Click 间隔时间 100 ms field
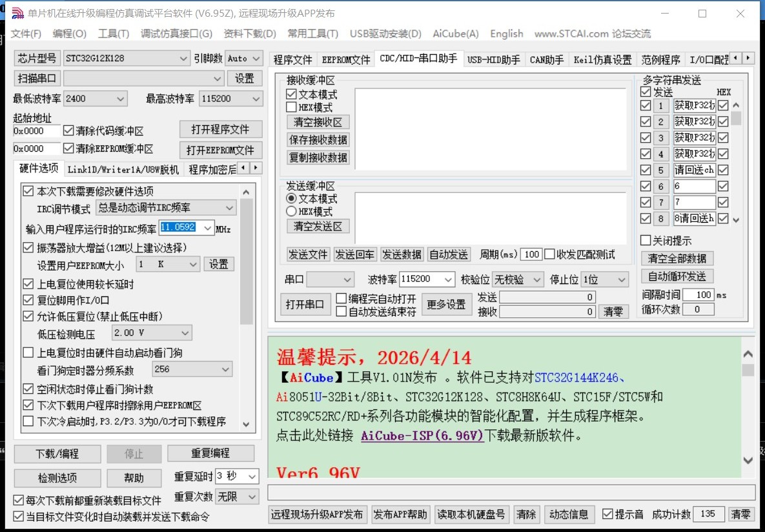 (x=698, y=295)
